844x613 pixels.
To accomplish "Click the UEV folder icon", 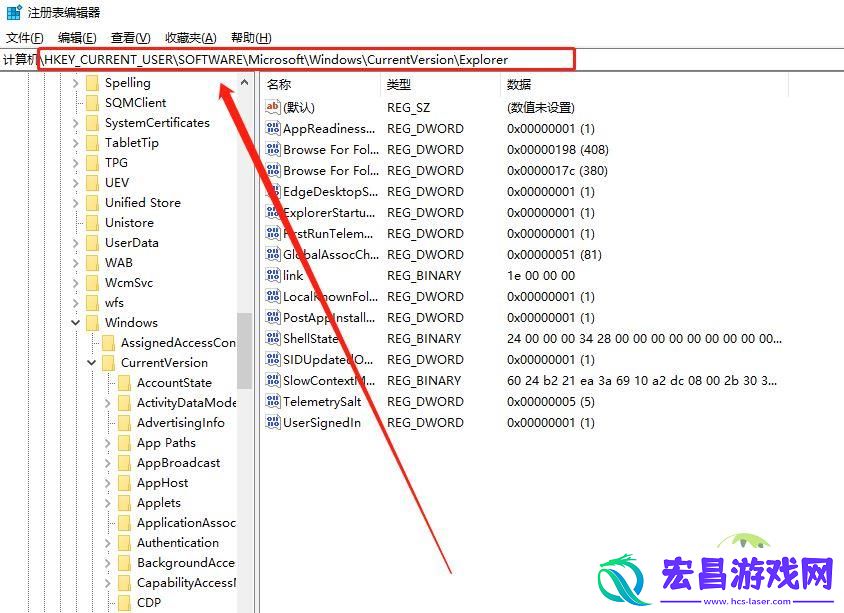I will [x=93, y=182].
